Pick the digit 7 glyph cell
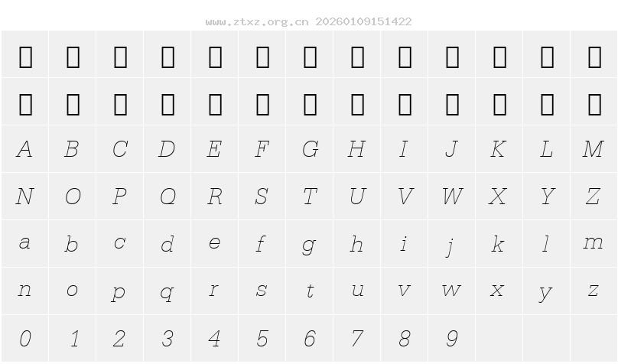This screenshot has height=364, width=618. pos(357,338)
